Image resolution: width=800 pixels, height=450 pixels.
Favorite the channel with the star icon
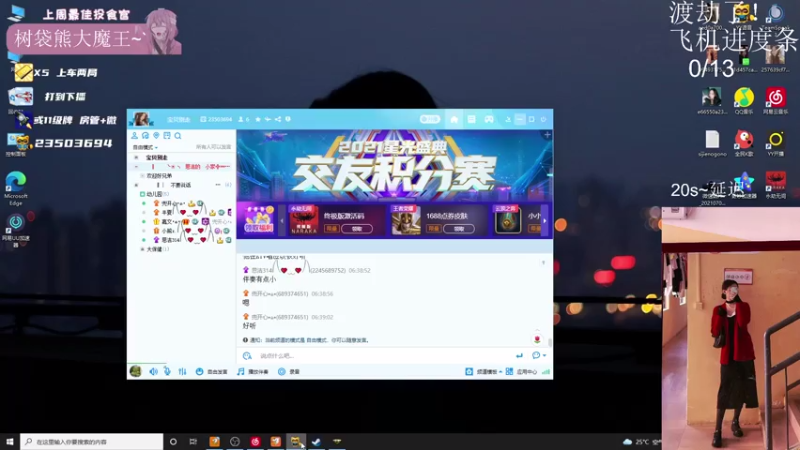(x=258, y=119)
